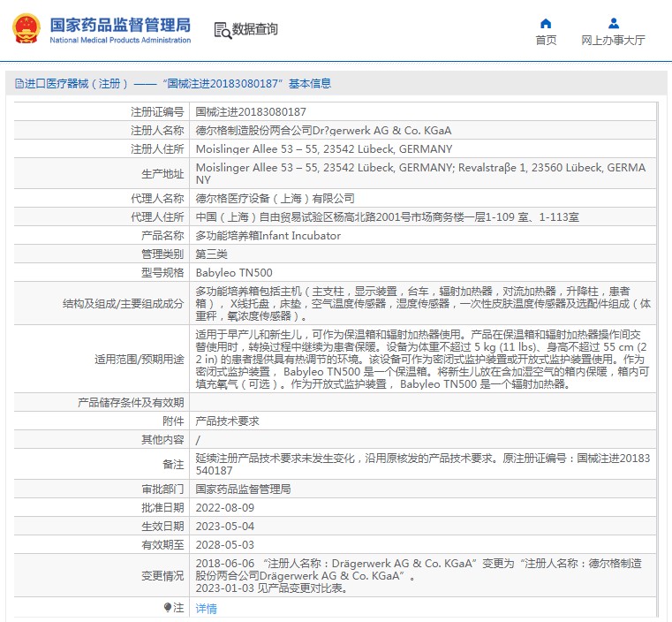Click the approval date 2022-08-09

point(224,507)
